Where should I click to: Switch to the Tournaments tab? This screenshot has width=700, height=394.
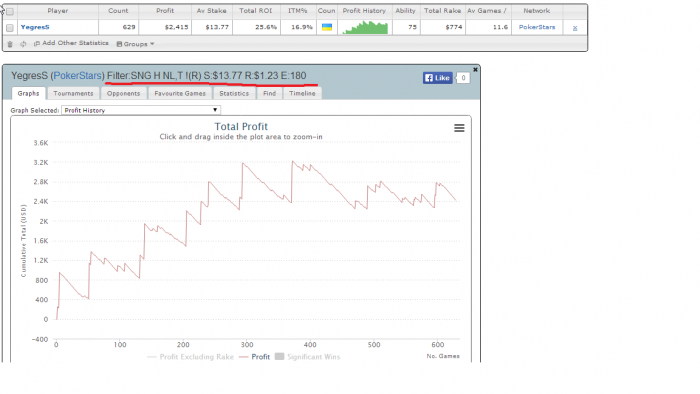(73, 93)
